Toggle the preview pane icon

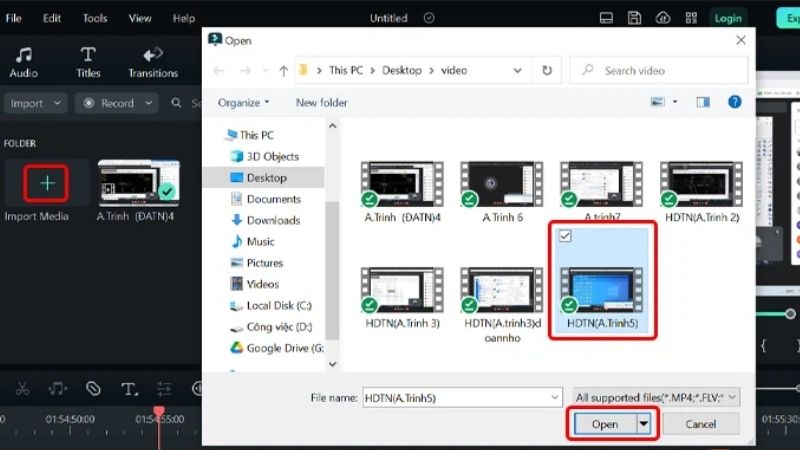coord(703,102)
